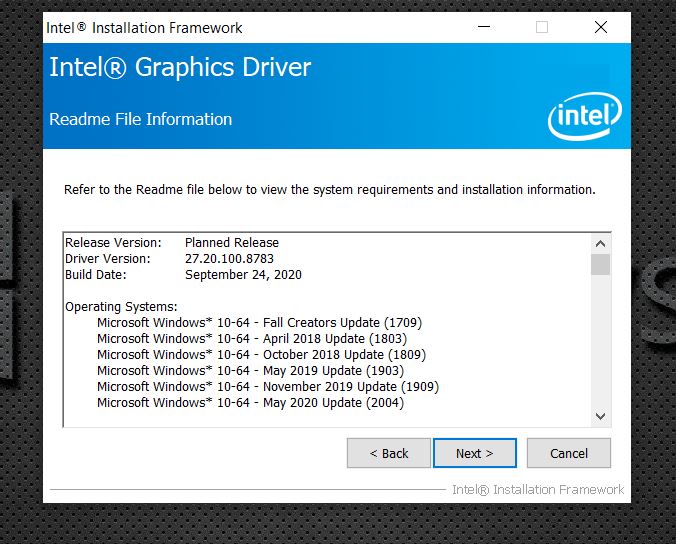Click the readme scrollbar thumb
Viewport: 676px width, 544px height.
pyautogui.click(x=600, y=264)
